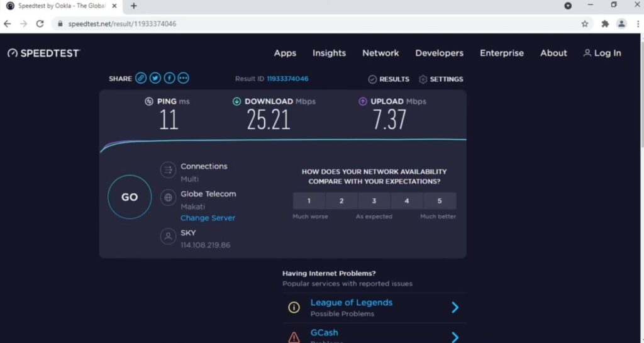Image resolution: width=644 pixels, height=343 pixels.
Task: Share result on Facebook
Action: [x=169, y=79]
